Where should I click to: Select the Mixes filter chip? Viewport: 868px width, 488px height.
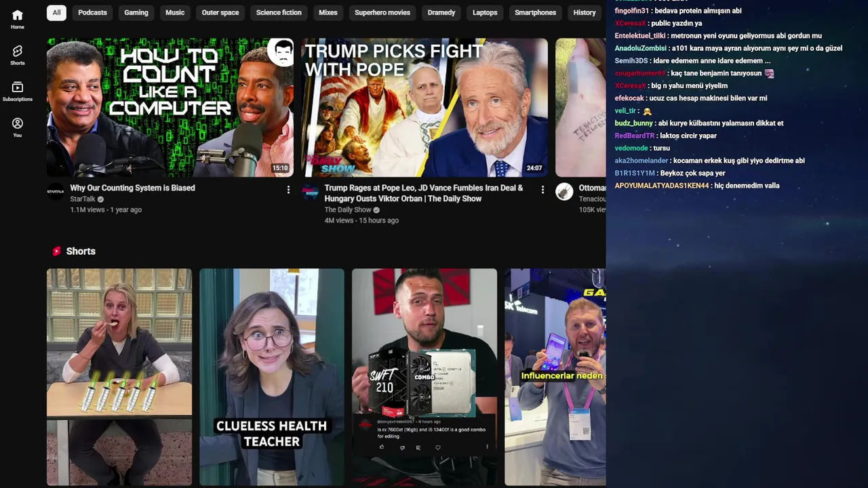point(328,12)
